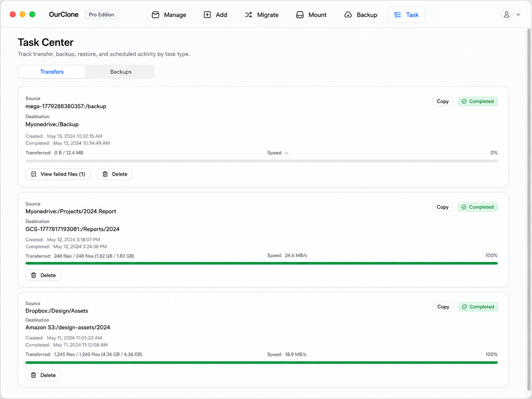Image resolution: width=532 pixels, height=399 pixels.
Task: Click the Migrate shuffle arrows icon
Action: (249, 15)
